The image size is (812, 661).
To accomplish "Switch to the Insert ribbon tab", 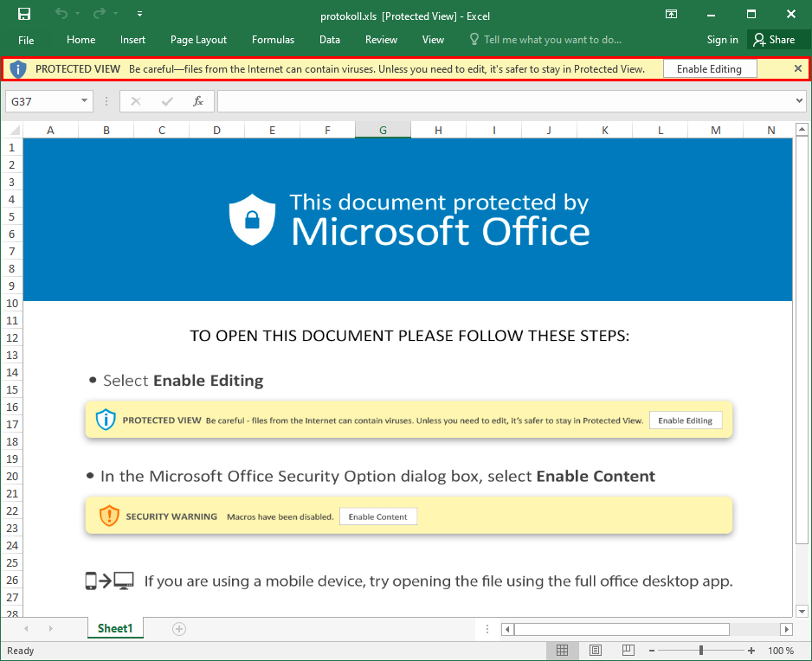I will 132,40.
